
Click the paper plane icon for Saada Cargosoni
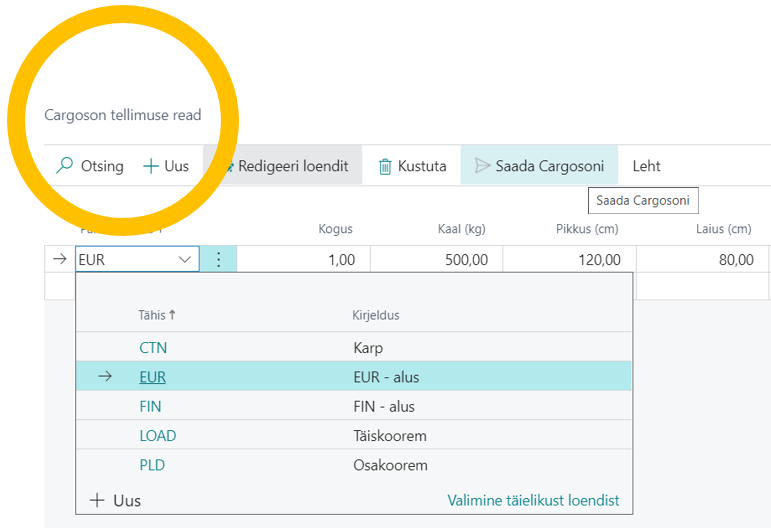[482, 166]
